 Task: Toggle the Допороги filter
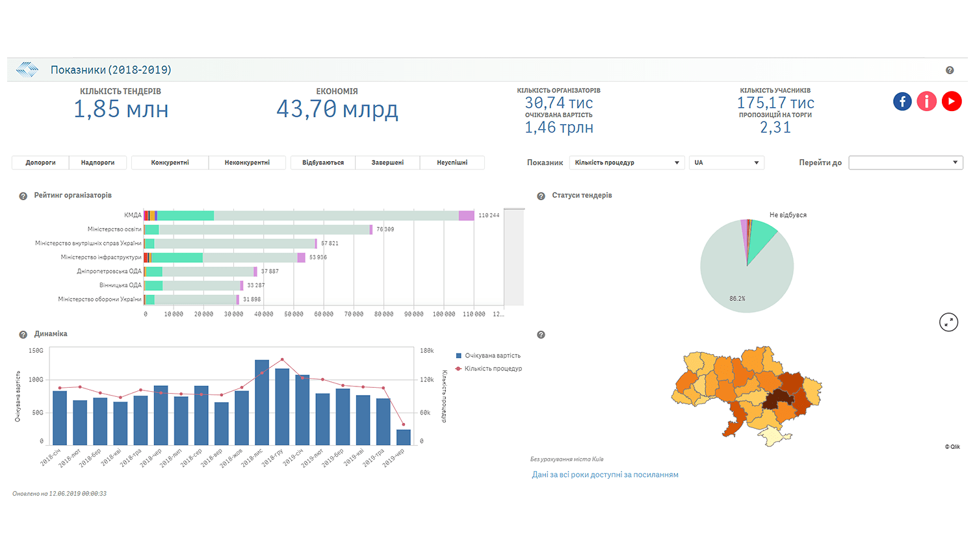[40, 162]
